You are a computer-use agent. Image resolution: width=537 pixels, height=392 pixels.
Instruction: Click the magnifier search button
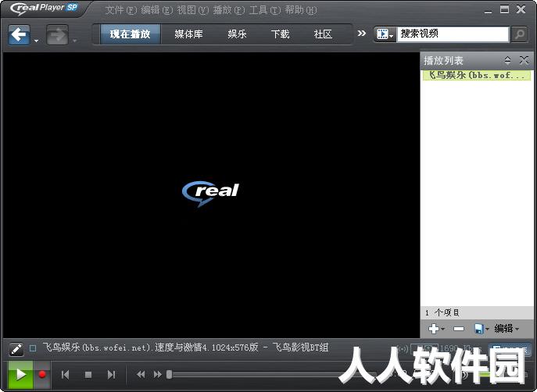point(520,34)
